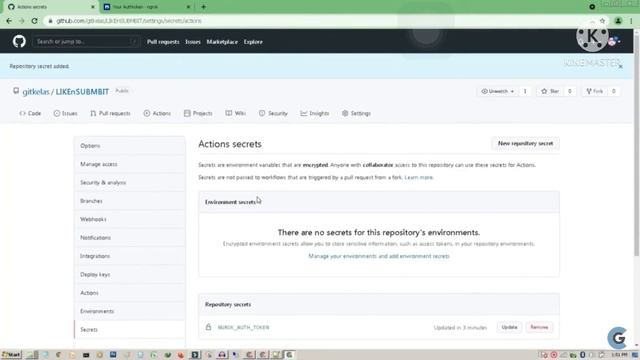Open Marketplace in top navigation

[222, 42]
